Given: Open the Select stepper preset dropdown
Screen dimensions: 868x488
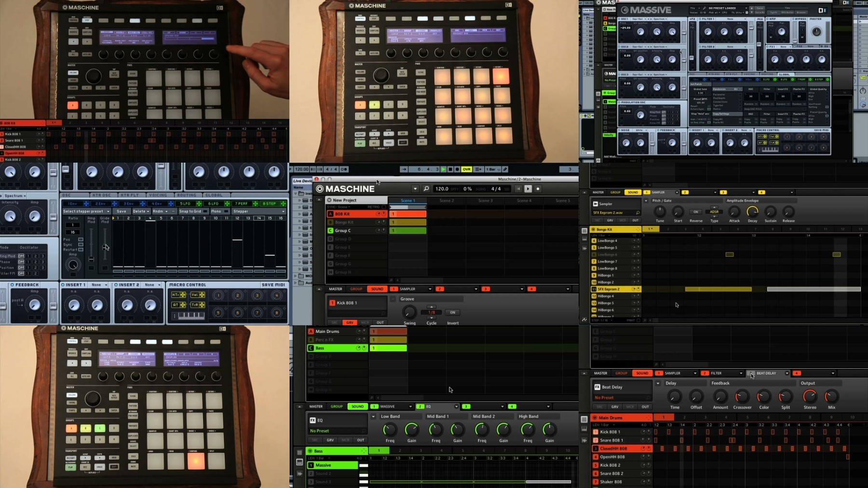Looking at the screenshot, I should tap(86, 211).
